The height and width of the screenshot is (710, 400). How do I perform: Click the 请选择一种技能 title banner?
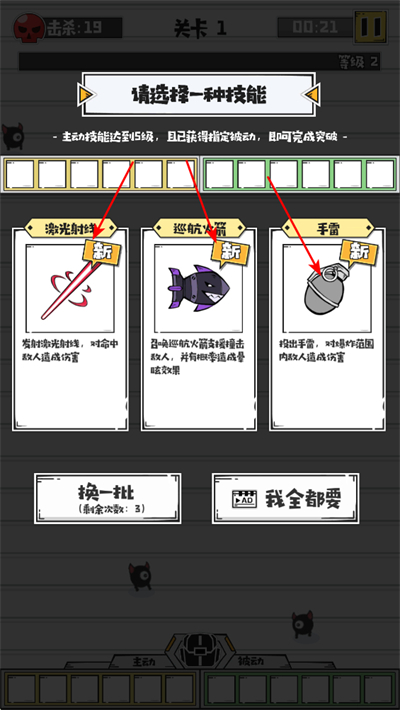tap(199, 95)
